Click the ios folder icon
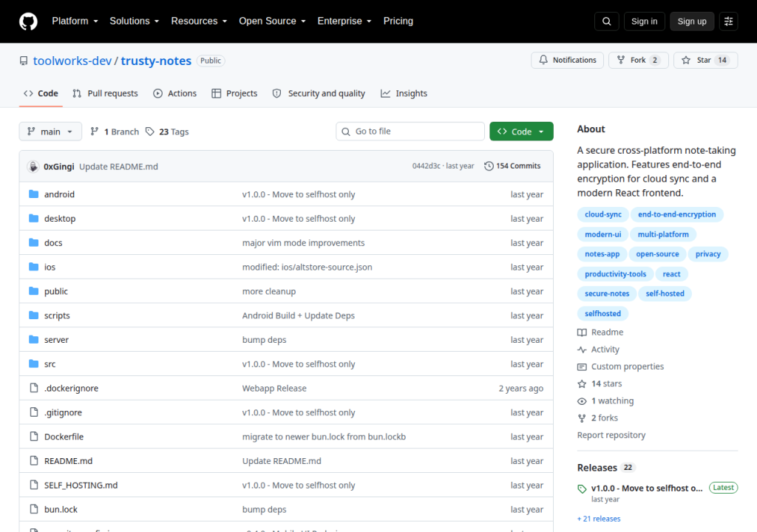The width and height of the screenshot is (757, 532). pos(33,267)
